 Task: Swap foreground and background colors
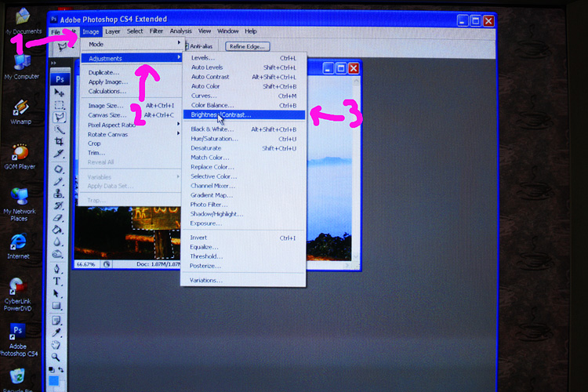click(x=60, y=369)
